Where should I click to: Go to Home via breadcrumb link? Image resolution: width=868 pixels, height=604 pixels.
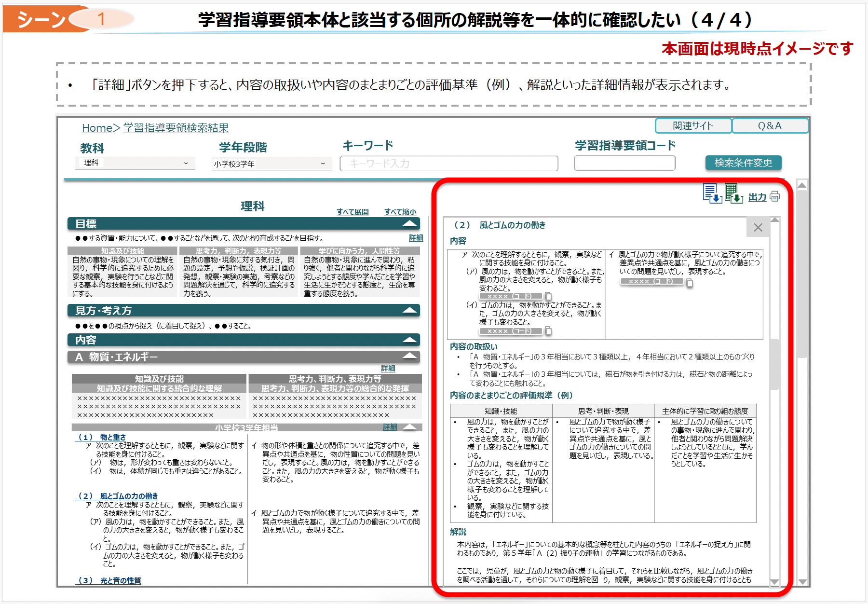coord(97,128)
